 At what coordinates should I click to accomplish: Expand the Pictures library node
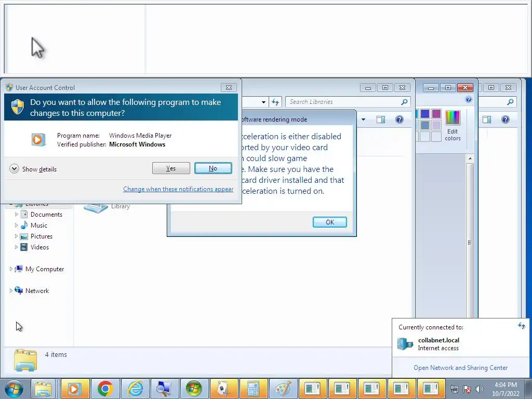[16, 236]
